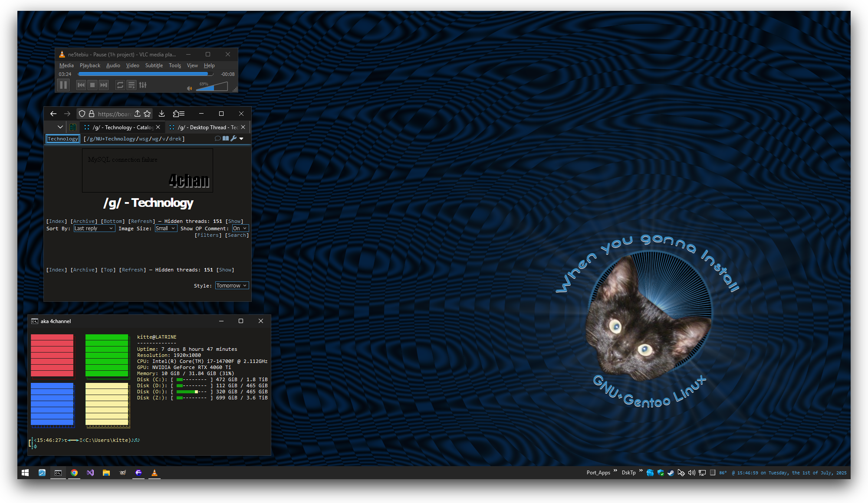Click the Technology board selector box
This screenshot has width=868, height=503.
[63, 139]
